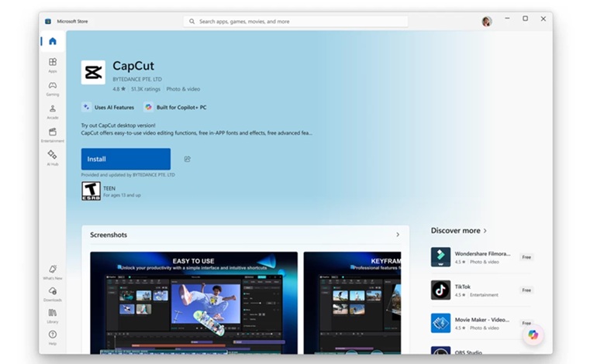Click the CapCut description text
The height and width of the screenshot is (364, 597).
click(197, 129)
